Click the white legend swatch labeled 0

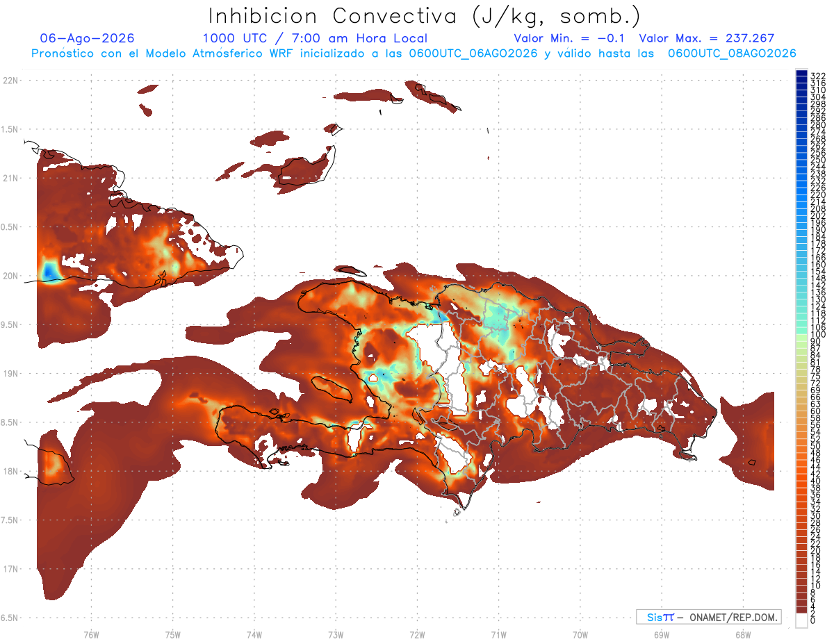[x=801, y=622]
